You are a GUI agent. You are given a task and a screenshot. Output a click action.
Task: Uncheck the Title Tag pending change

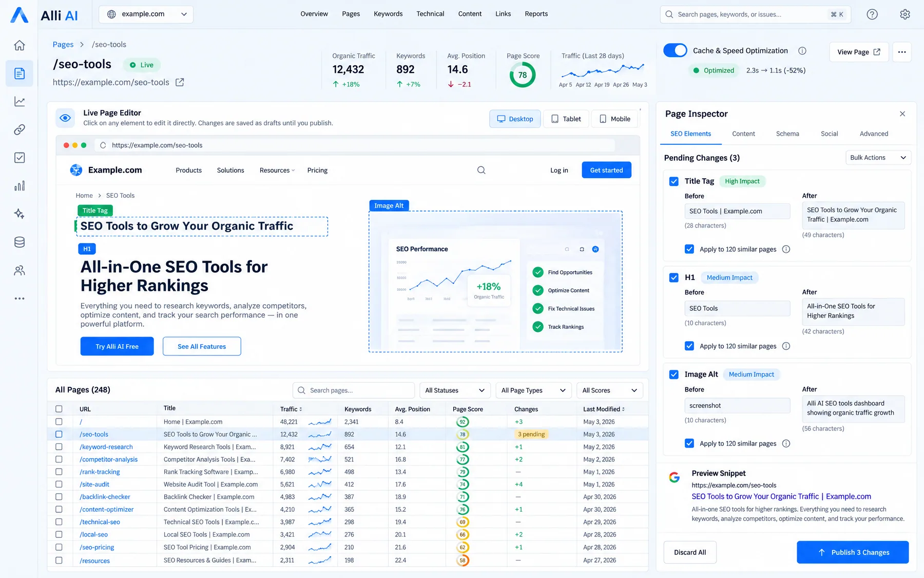click(674, 181)
